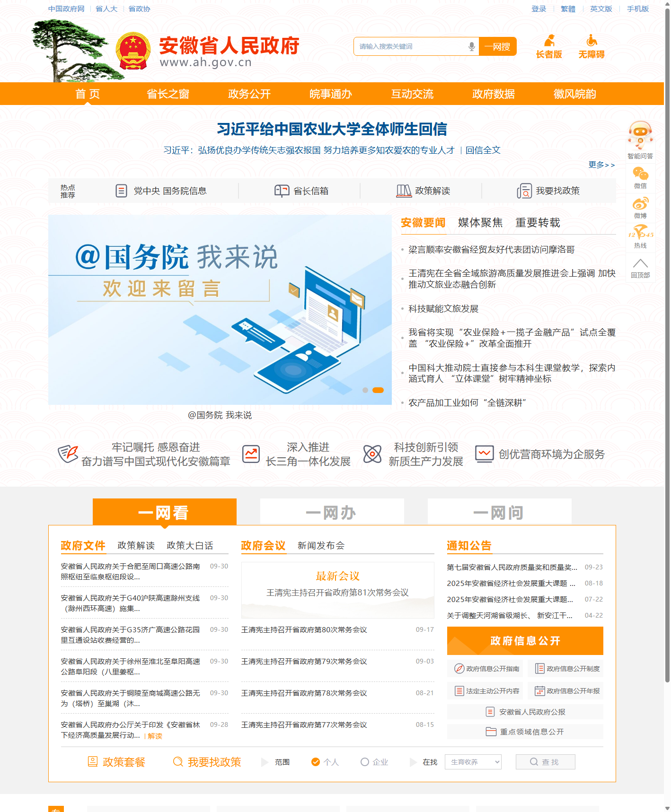Open the 回信全文 link

(x=483, y=150)
